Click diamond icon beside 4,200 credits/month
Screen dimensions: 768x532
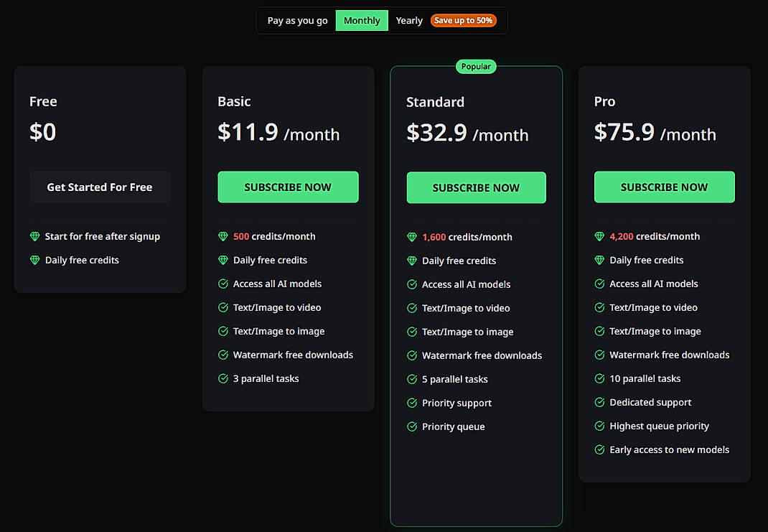[599, 237]
